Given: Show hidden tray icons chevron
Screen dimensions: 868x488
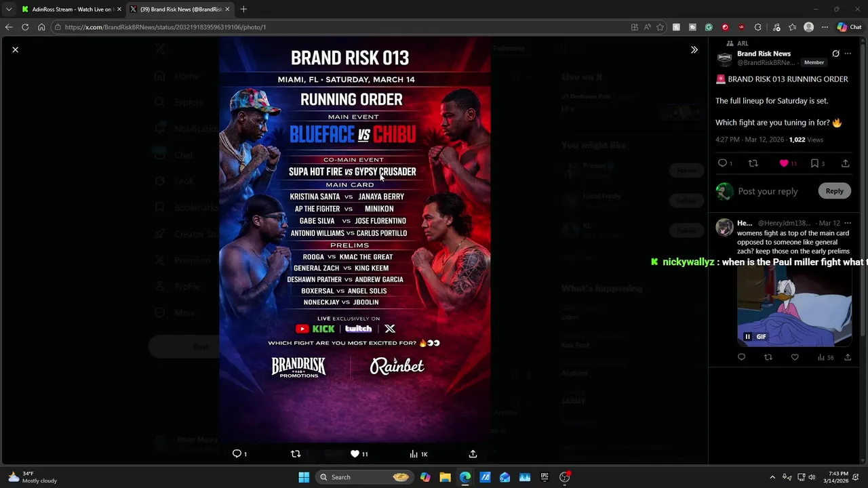Looking at the screenshot, I should click(x=772, y=477).
